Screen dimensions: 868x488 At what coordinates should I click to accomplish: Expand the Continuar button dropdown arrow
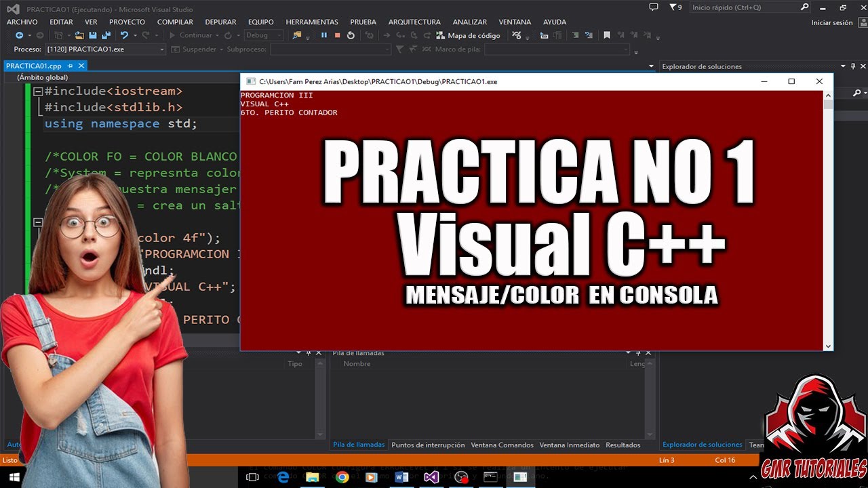(218, 35)
